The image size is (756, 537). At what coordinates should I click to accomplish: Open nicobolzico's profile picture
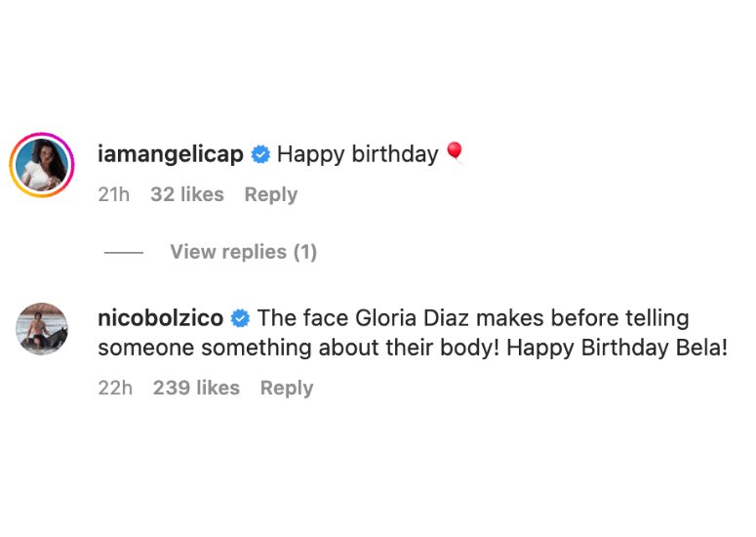[42, 329]
